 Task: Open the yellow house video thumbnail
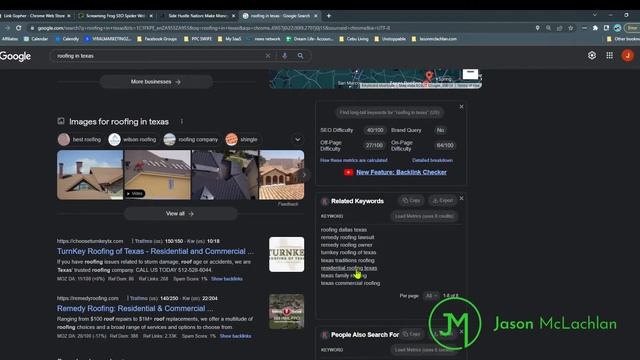(157, 175)
